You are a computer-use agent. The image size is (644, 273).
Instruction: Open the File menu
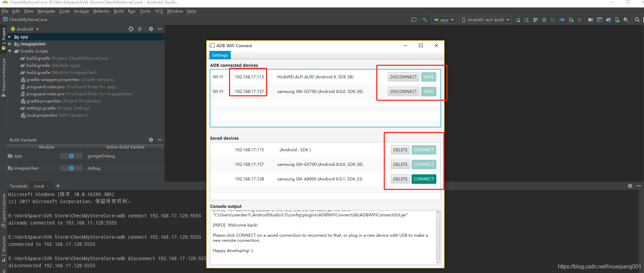(5, 11)
